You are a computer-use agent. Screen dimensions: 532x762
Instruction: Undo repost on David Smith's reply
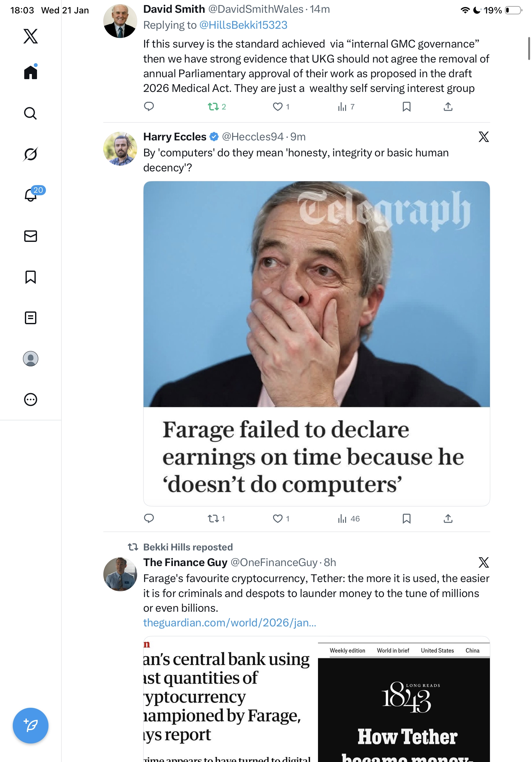coord(213,107)
